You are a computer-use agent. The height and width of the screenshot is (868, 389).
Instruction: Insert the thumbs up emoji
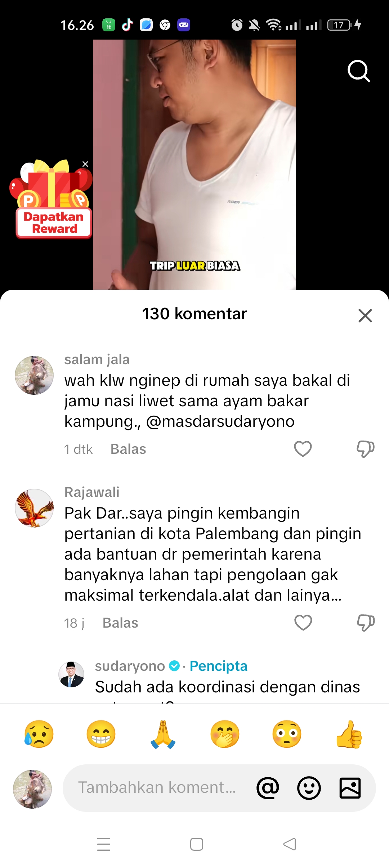click(x=349, y=734)
